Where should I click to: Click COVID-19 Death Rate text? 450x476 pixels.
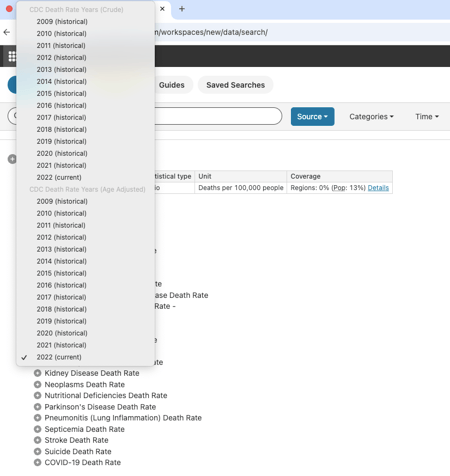pyautogui.click(x=83, y=462)
